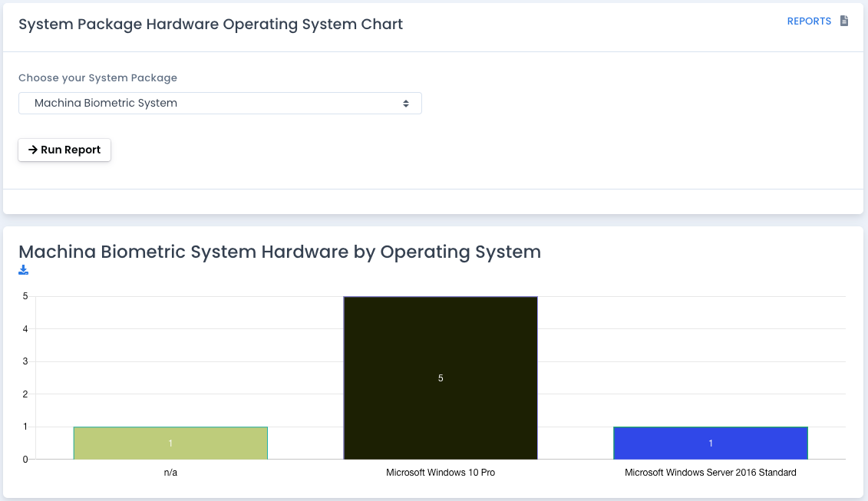868x501 pixels.
Task: Select the Windows Server 2016 Standard bar
Action: 711,443
